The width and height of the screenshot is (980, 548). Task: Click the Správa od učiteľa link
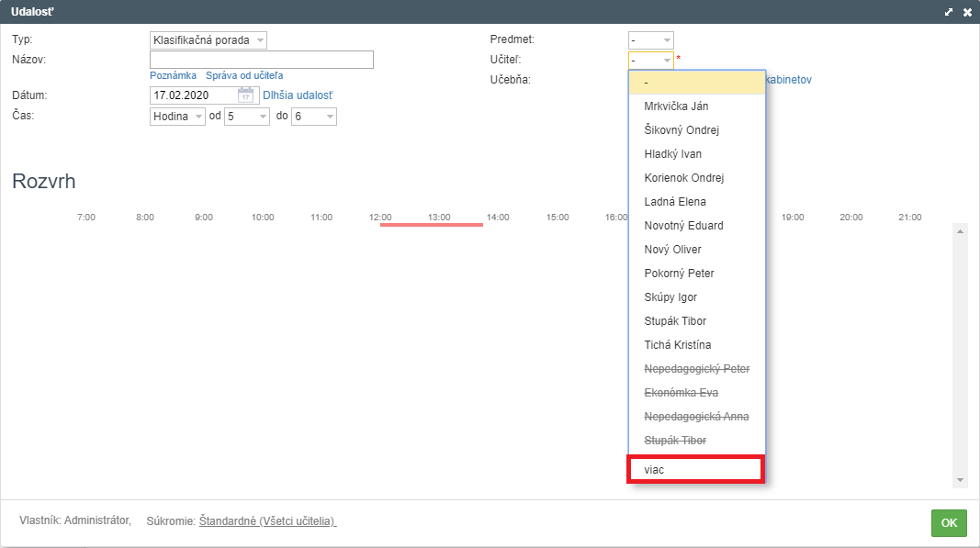coord(244,75)
